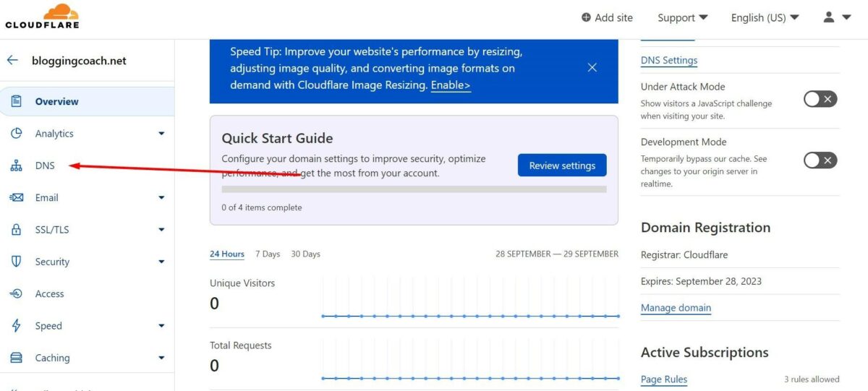The width and height of the screenshot is (868, 391).
Task: Select the 30 Days tab
Action: click(x=305, y=254)
